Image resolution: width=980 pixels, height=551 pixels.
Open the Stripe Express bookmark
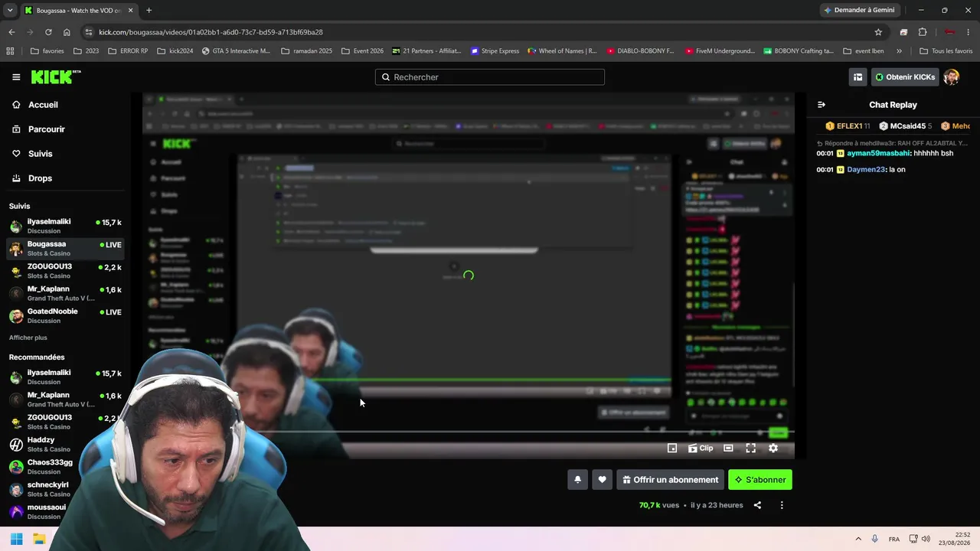[x=495, y=51]
